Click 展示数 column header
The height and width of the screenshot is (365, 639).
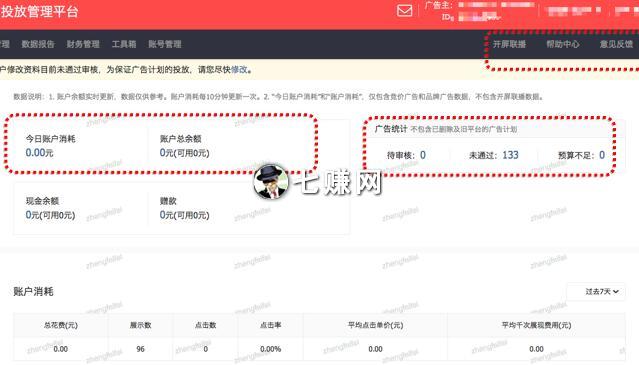pyautogui.click(x=141, y=325)
